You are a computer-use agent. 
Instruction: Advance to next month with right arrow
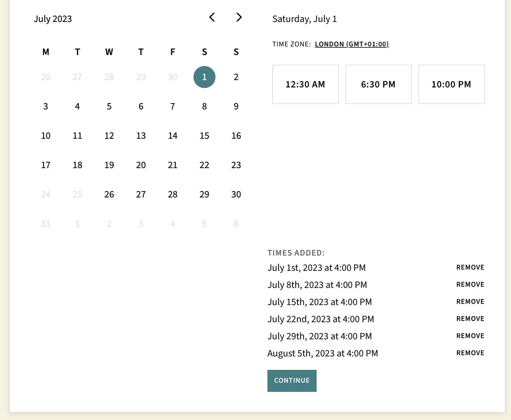[239, 17]
